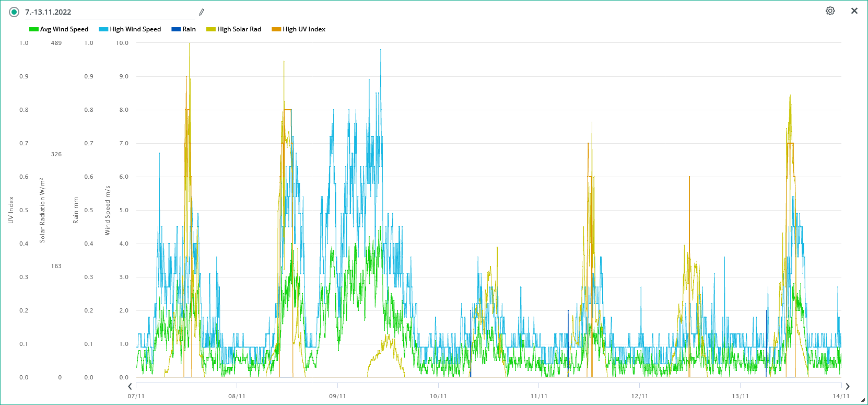Screen dimensions: 868x405
Task: Hide the Rain series via legend
Action: tap(189, 29)
